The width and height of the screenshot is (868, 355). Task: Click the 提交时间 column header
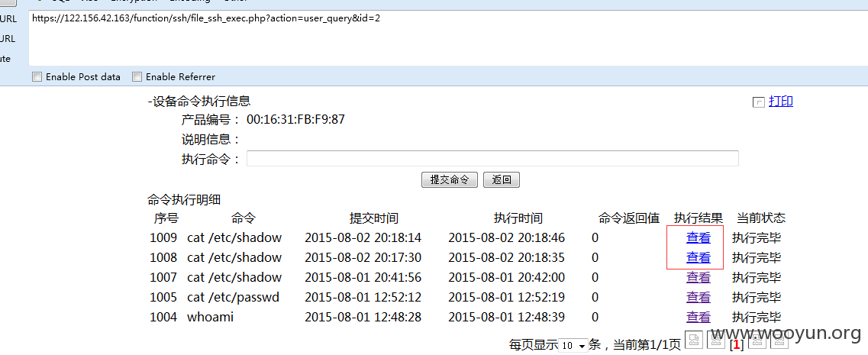373,218
